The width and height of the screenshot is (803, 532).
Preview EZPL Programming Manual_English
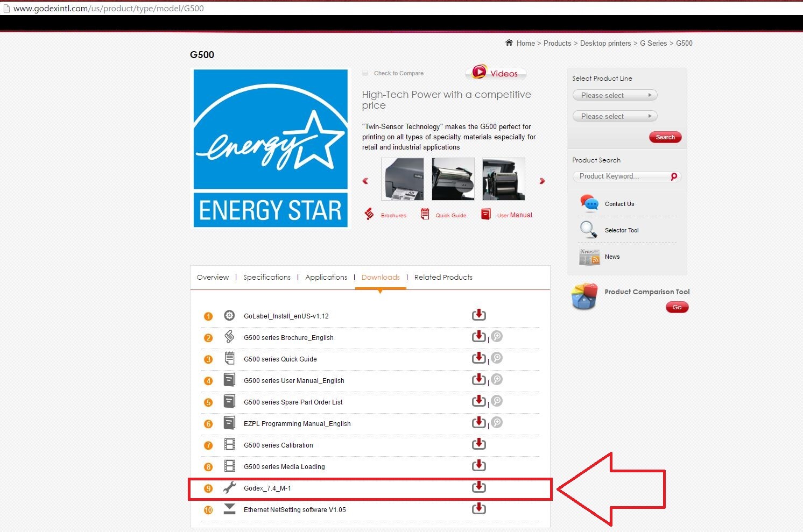(497, 422)
